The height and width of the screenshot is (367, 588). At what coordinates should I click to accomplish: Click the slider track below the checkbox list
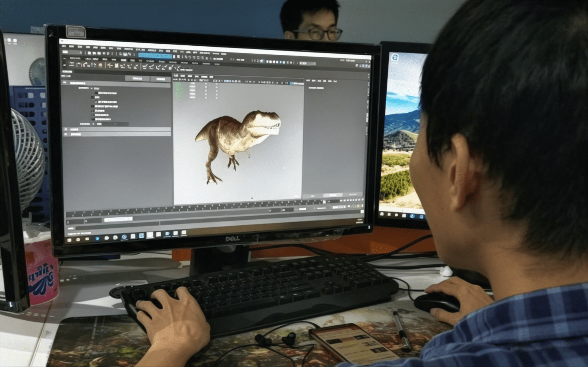pos(115,124)
